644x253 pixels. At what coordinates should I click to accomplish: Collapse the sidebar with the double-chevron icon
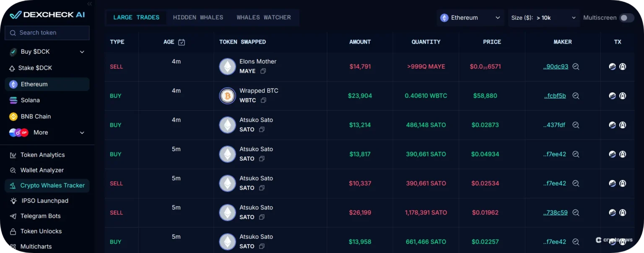(89, 4)
